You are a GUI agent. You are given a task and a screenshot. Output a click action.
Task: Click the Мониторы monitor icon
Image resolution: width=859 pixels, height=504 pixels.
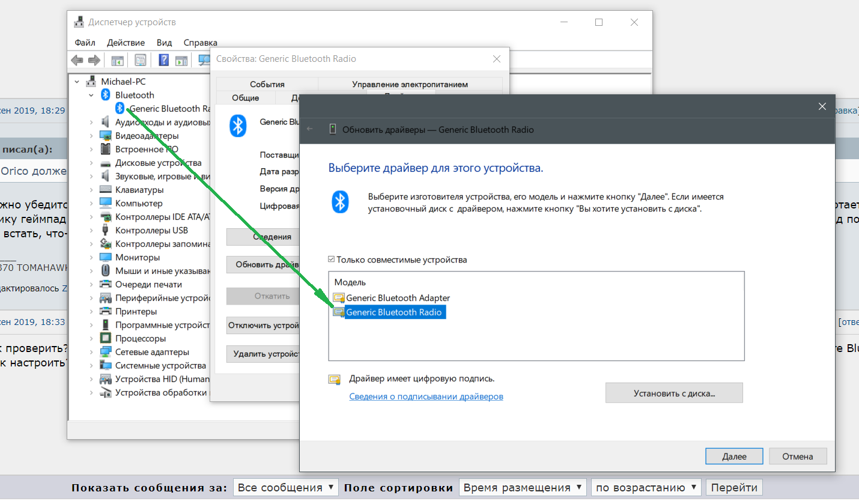tap(106, 257)
